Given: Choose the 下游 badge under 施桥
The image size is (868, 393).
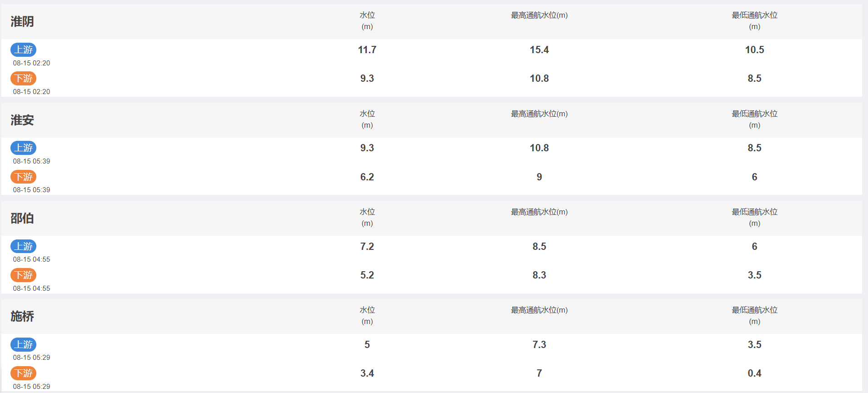Looking at the screenshot, I should pos(23,373).
